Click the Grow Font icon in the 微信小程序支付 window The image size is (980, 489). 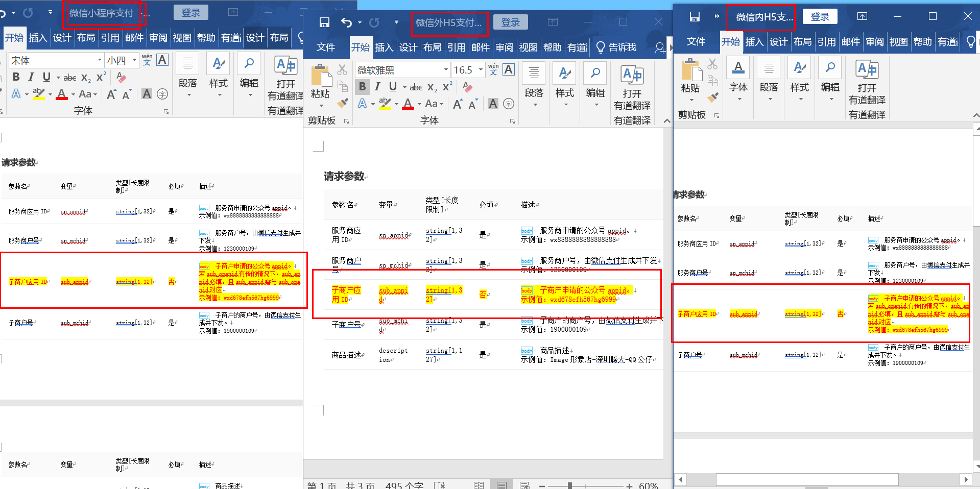(111, 94)
